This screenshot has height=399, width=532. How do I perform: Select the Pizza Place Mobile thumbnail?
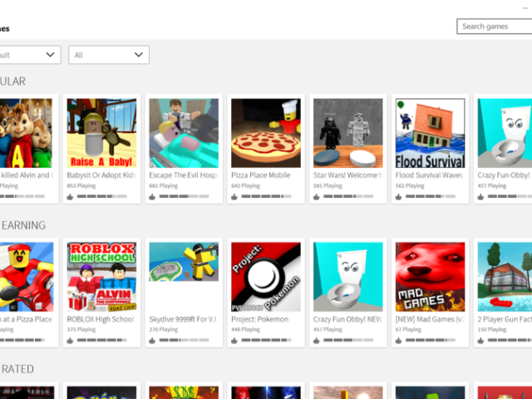(x=266, y=133)
